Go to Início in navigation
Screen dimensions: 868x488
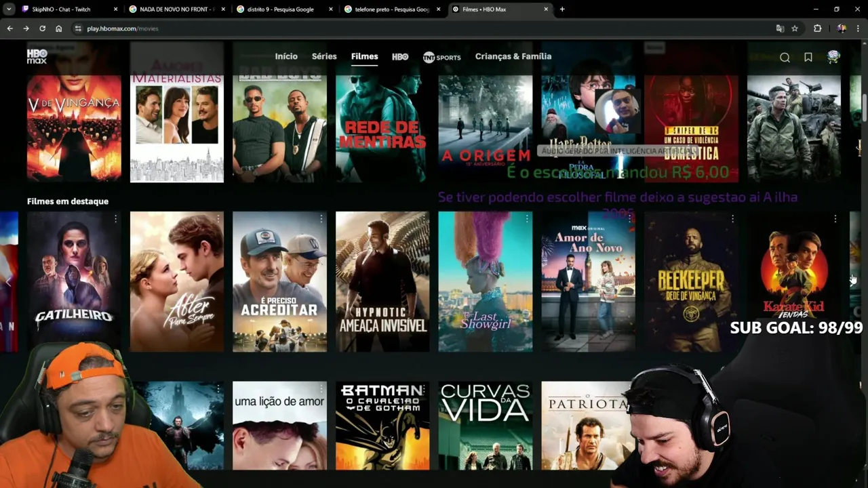(x=286, y=56)
